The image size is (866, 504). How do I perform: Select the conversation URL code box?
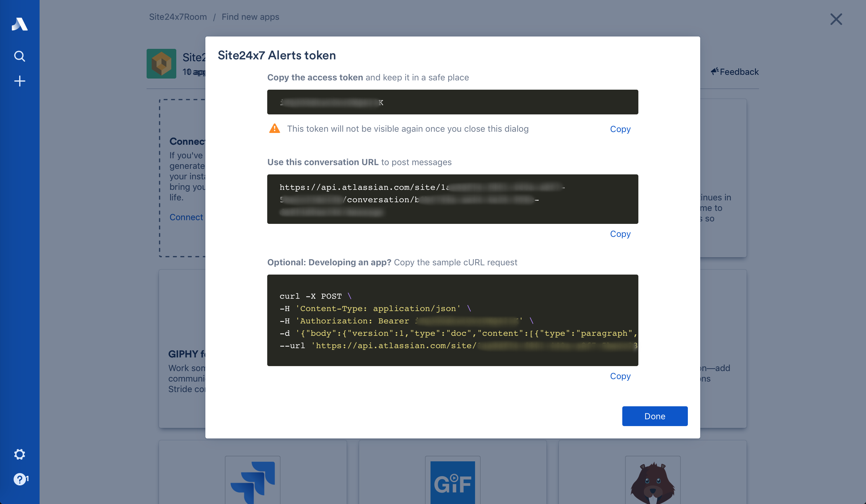(452, 199)
